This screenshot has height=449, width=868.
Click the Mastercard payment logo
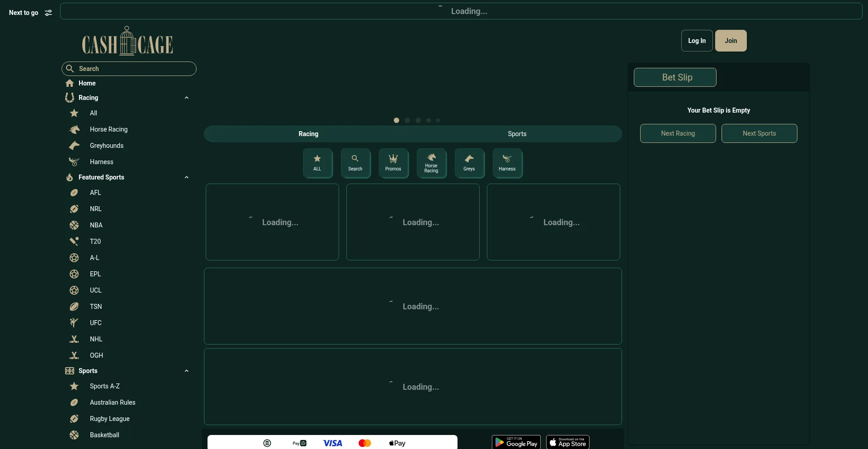[365, 443]
